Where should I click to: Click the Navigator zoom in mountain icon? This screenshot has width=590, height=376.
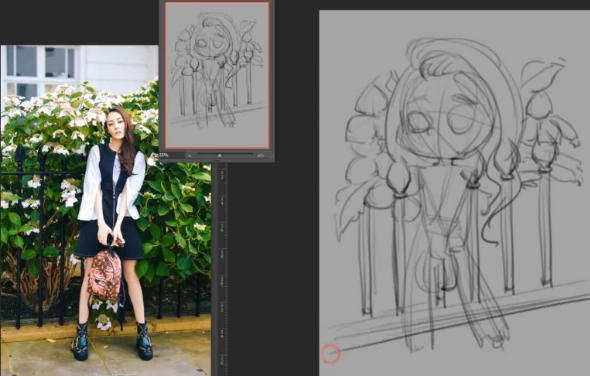pyautogui.click(x=260, y=155)
